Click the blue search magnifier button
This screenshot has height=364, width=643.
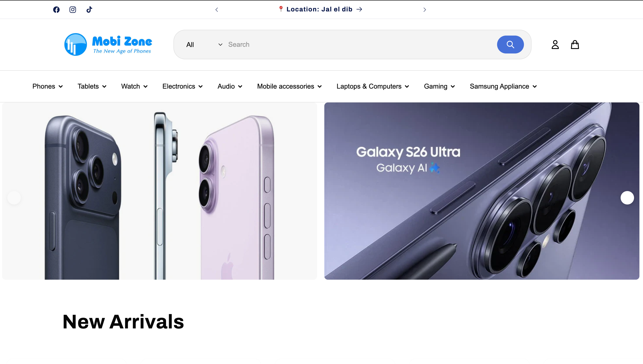[510, 45]
